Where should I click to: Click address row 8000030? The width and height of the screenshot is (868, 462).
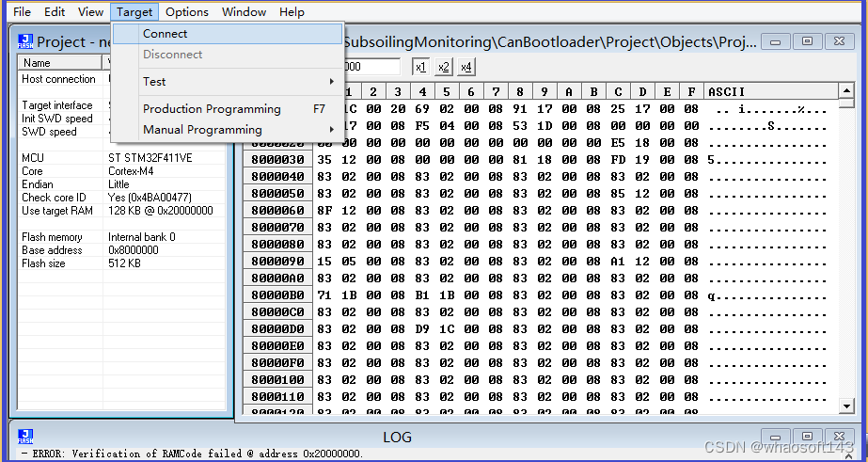click(278, 160)
